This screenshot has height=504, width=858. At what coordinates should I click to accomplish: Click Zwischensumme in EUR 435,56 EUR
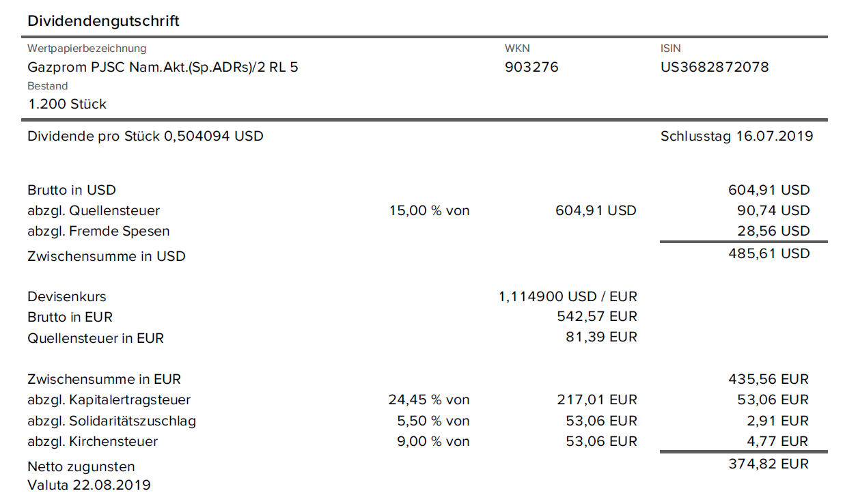(769, 379)
